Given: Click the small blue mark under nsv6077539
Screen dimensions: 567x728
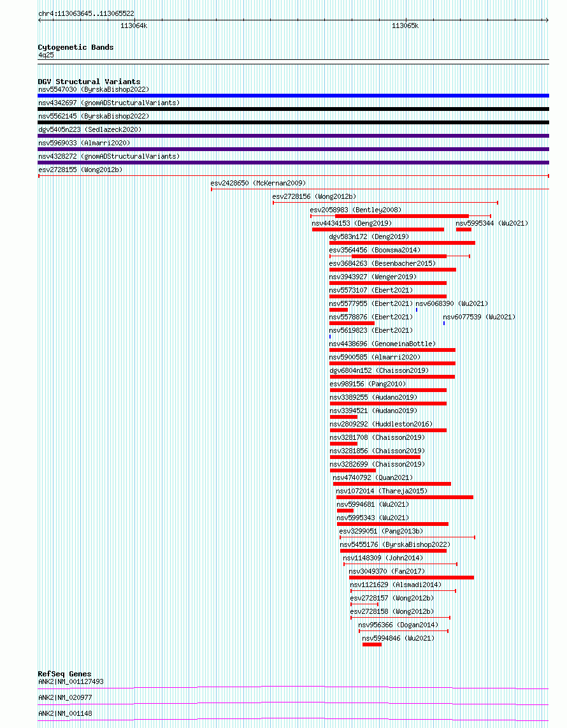Looking at the screenshot, I should point(444,323).
